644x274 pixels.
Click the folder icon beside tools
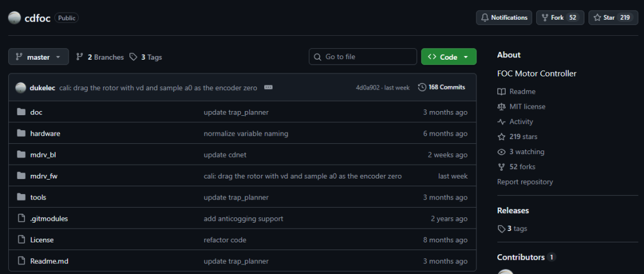pos(21,197)
